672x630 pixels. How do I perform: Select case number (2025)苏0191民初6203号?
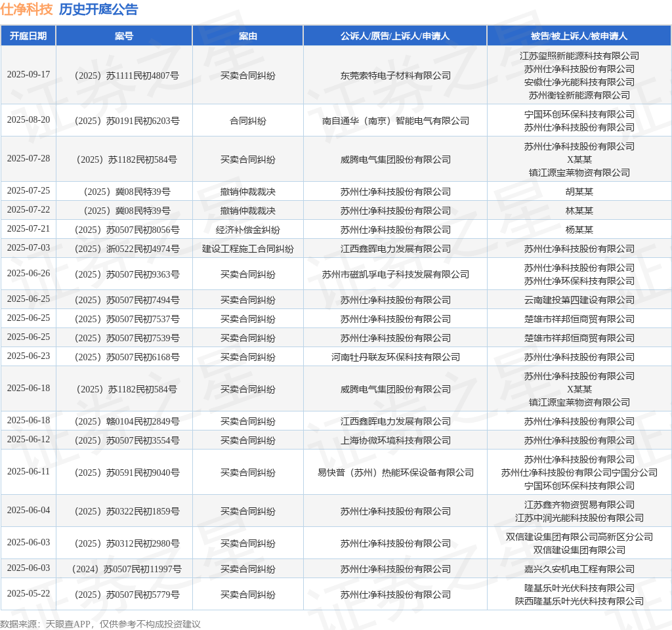[x=127, y=121]
